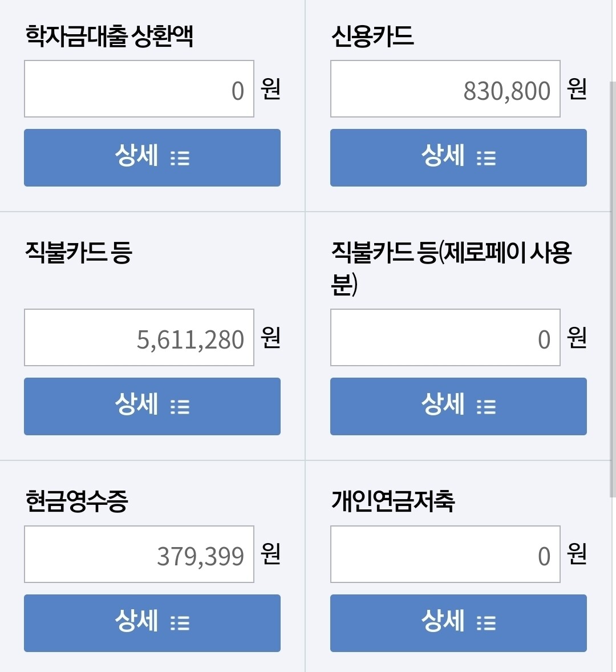Screen dimensions: 616x672
Task: Focus the 학자금대출 상환액 amount field
Action: [139, 89]
